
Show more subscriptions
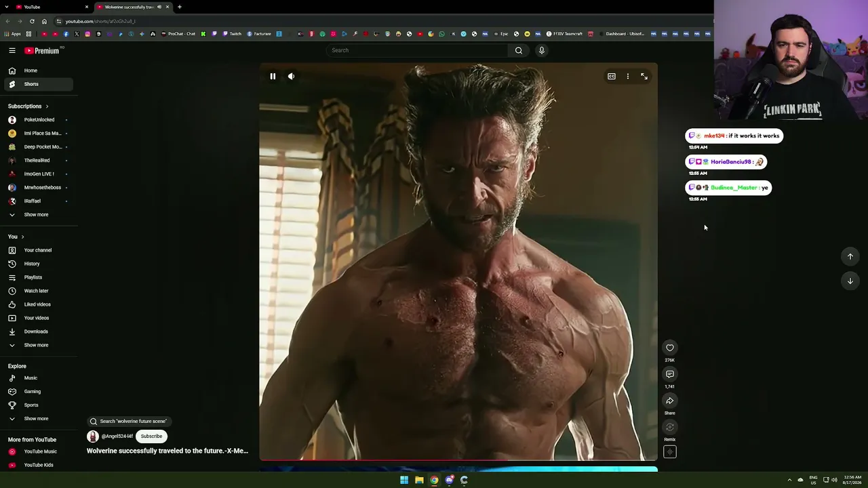(39, 215)
